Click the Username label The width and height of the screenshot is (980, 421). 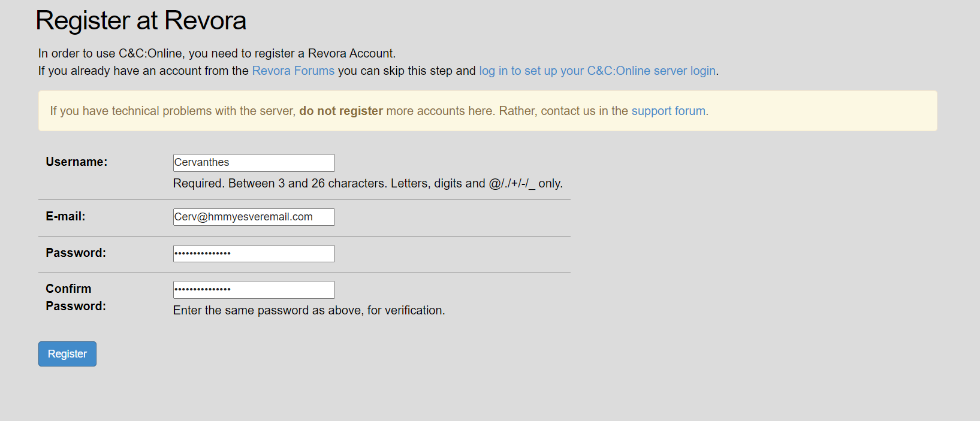click(77, 162)
